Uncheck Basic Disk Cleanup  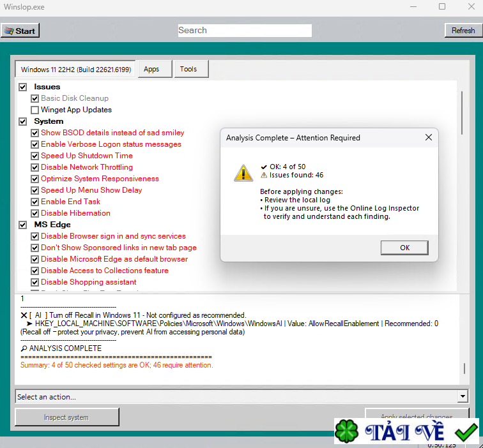pyautogui.click(x=34, y=98)
